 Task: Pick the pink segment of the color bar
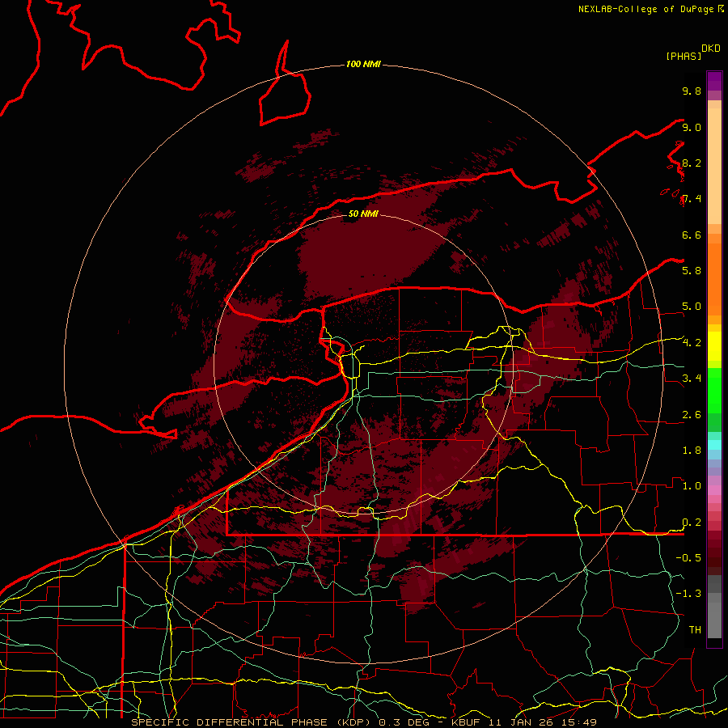[x=714, y=490]
